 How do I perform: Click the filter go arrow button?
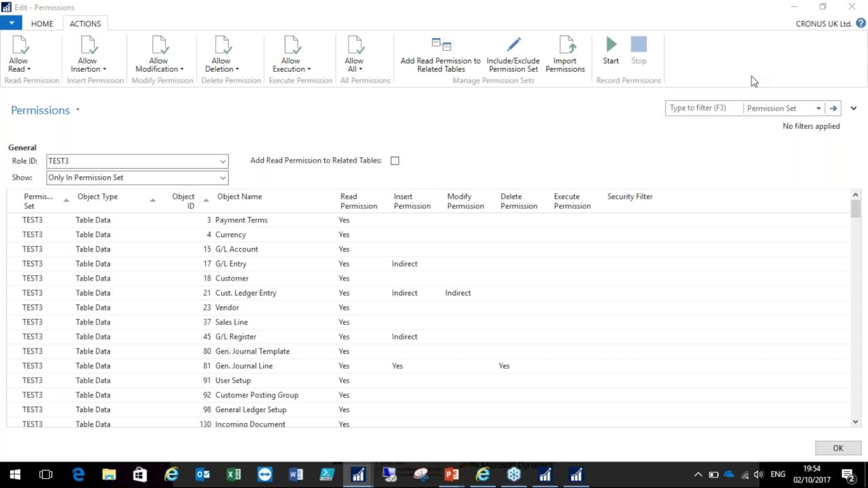[x=833, y=108]
